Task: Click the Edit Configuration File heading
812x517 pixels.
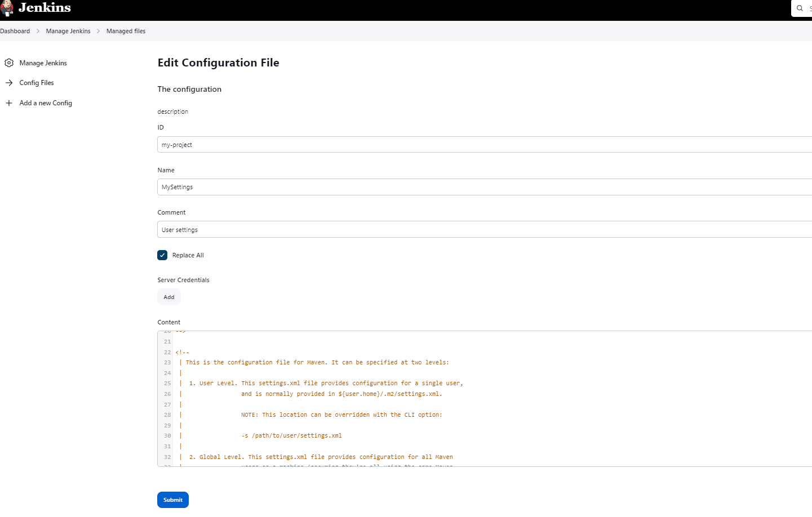Action: 218,63
